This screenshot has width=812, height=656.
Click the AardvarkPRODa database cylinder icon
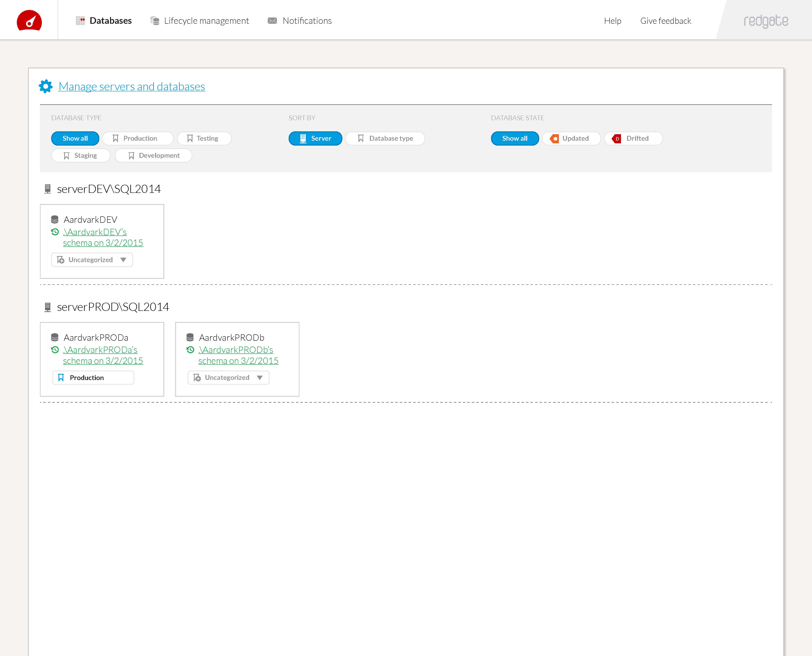(x=55, y=337)
